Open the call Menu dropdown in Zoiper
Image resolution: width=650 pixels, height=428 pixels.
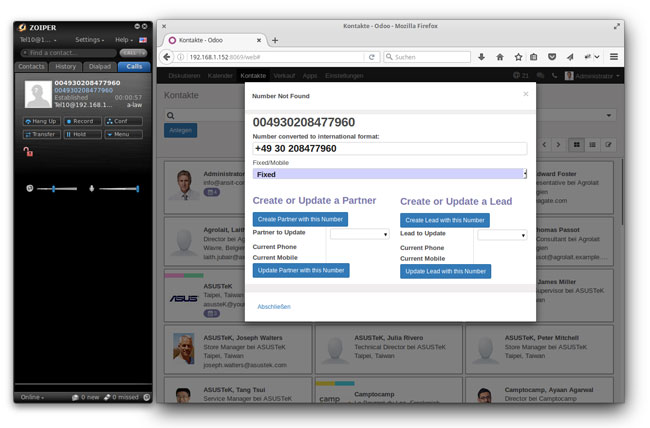pos(123,134)
